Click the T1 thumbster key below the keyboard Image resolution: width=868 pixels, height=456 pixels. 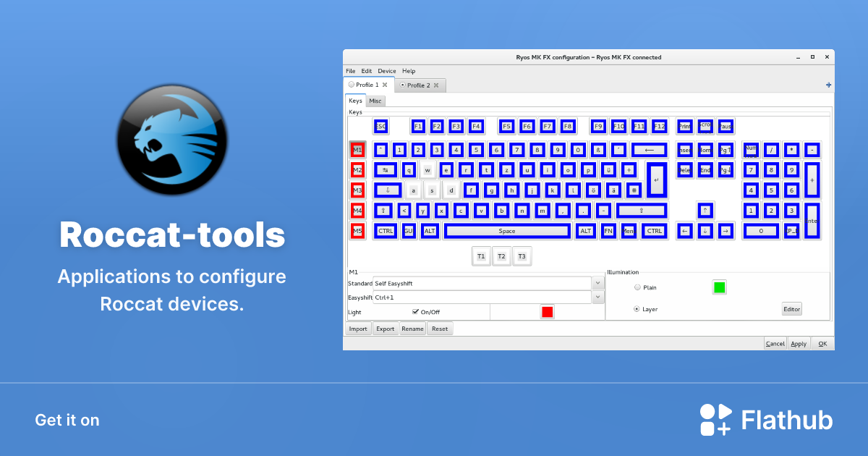pos(481,256)
